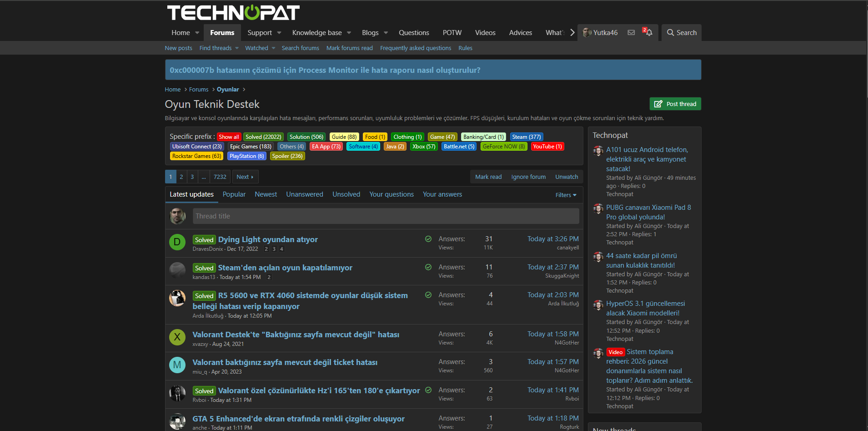Open the Questions navigation item
The image size is (868, 431).
click(x=414, y=33)
